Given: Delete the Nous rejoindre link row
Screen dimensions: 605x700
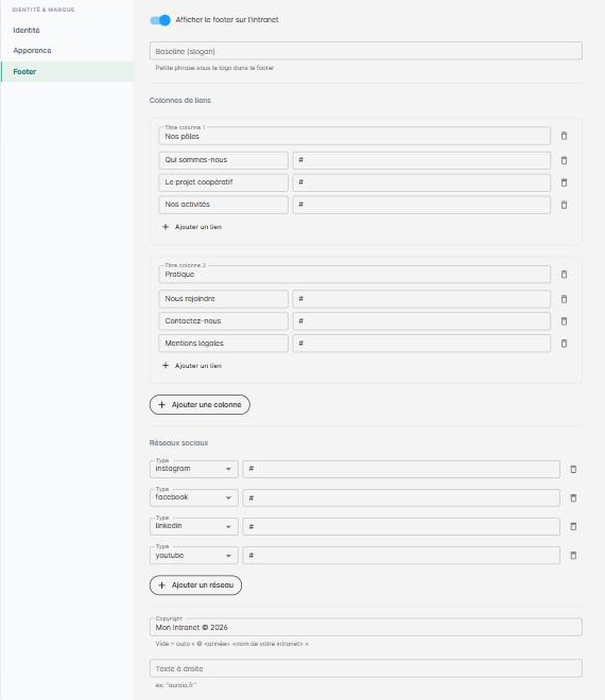Looking at the screenshot, I should pyautogui.click(x=564, y=299).
